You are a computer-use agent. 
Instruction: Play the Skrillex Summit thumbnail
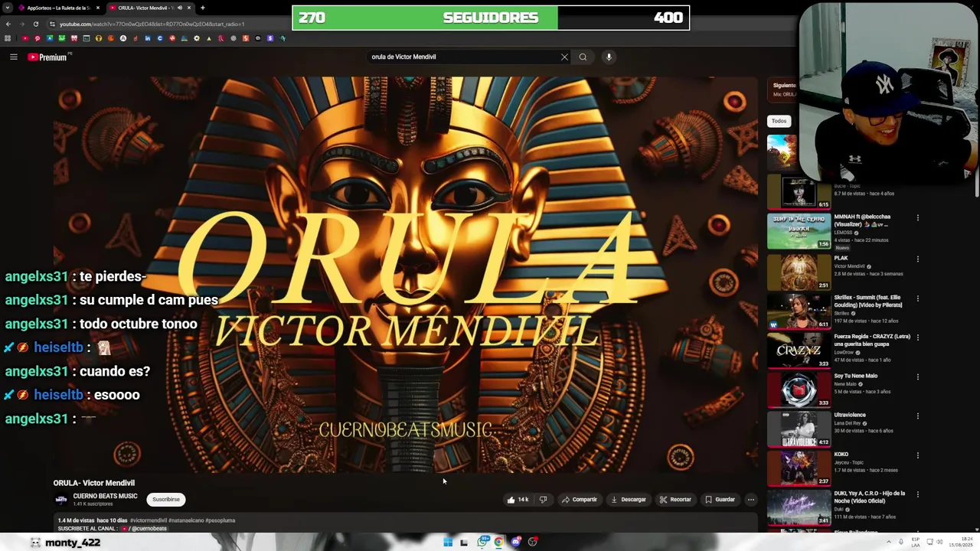(799, 311)
